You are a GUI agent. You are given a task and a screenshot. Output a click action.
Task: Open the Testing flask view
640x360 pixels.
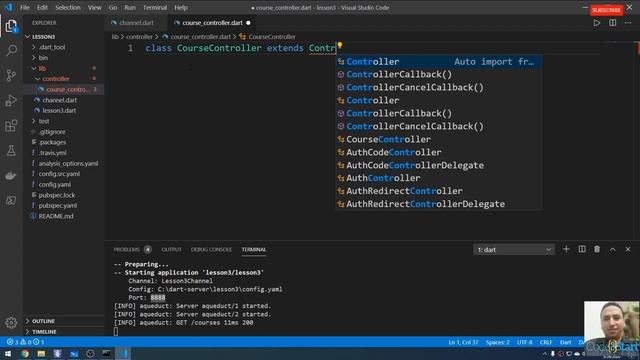point(11,151)
